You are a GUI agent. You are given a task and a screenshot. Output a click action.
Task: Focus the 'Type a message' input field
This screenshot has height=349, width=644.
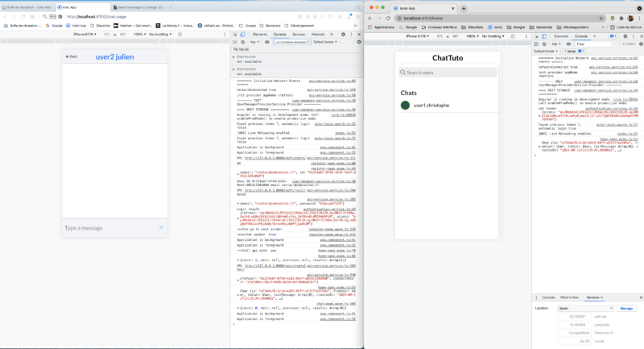110,228
